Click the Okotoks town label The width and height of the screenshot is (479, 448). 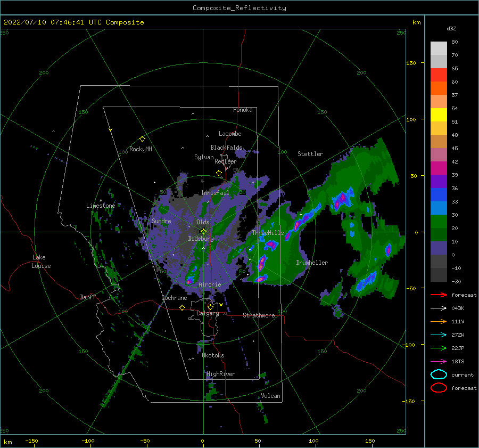click(213, 355)
